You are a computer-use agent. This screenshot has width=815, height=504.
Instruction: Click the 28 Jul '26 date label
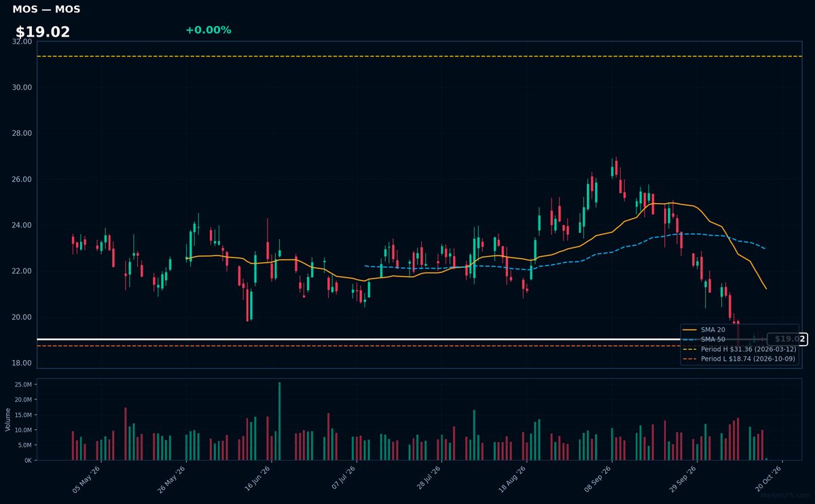[x=428, y=480]
